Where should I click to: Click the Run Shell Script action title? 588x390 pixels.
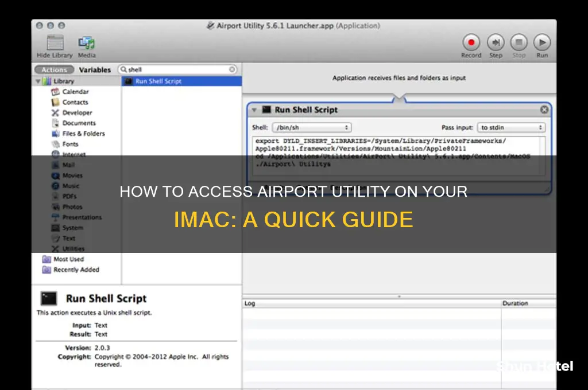306,110
